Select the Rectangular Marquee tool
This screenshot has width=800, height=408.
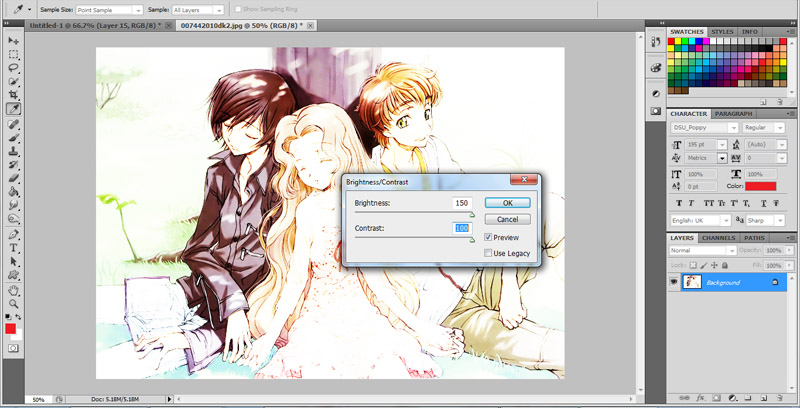tap(13, 55)
